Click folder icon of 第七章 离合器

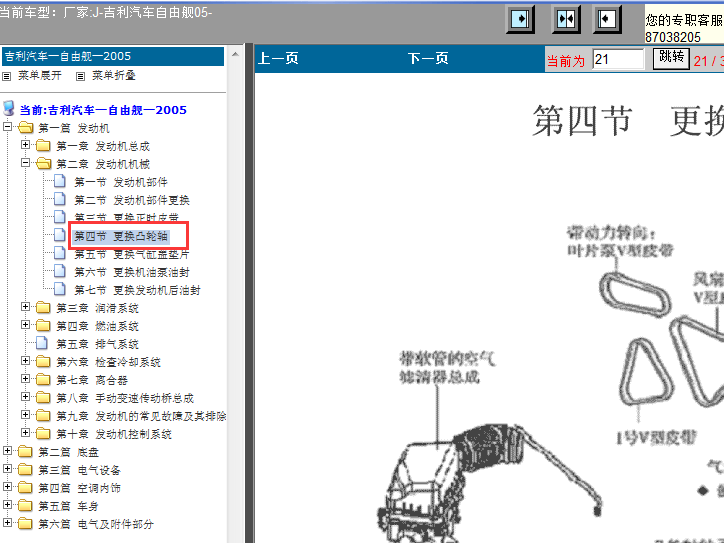click(43, 380)
